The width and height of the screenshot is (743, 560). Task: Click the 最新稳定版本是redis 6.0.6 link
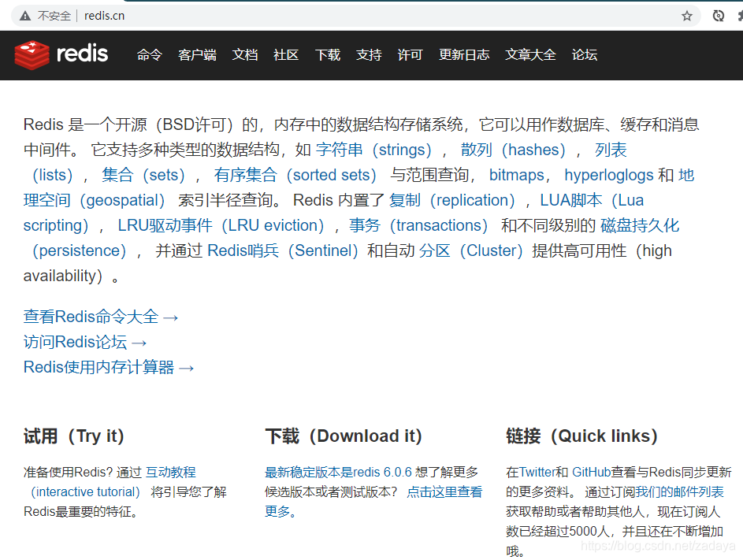[338, 472]
